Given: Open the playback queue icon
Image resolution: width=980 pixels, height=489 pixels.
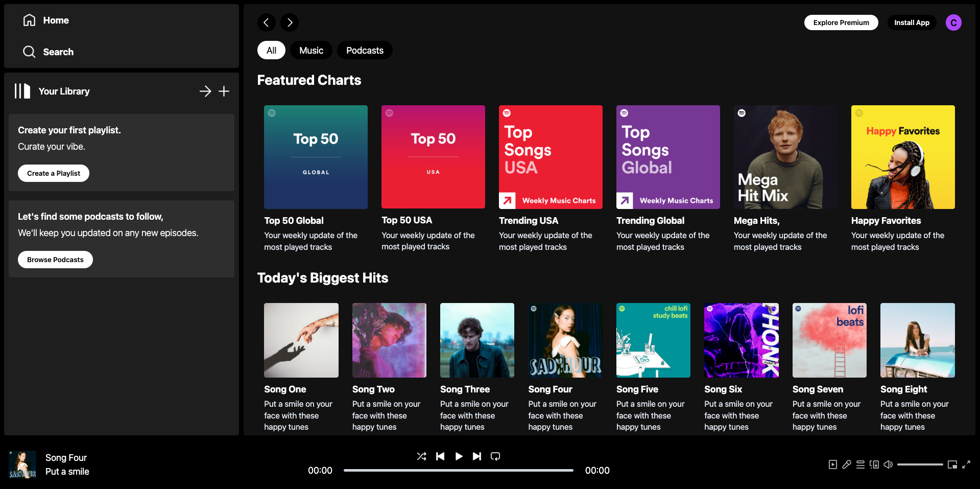Looking at the screenshot, I should 861,464.
